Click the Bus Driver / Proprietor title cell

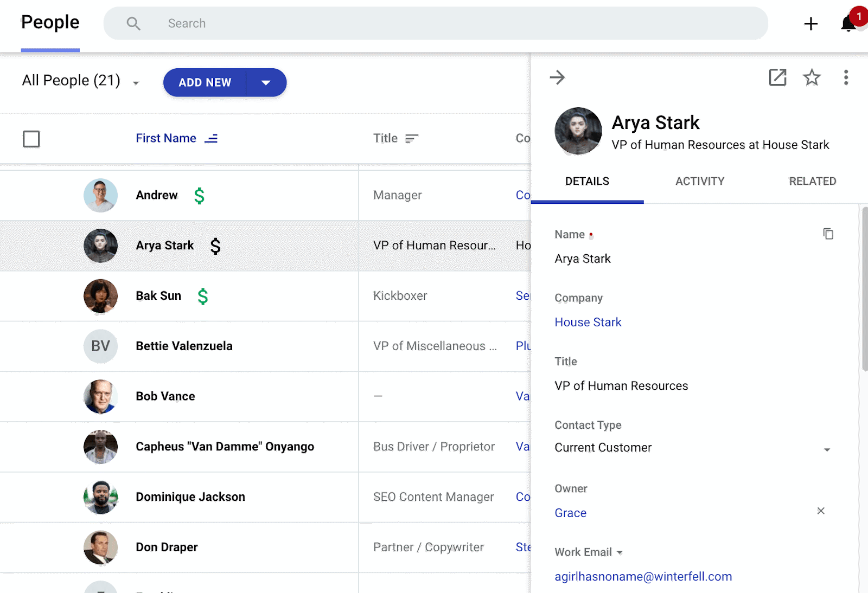(x=434, y=447)
